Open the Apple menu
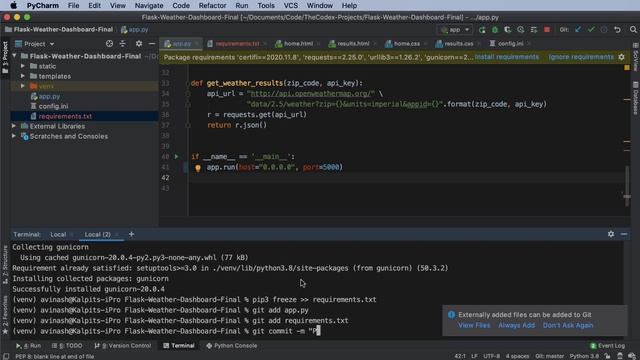This screenshot has height=360, width=640. [x=13, y=6]
